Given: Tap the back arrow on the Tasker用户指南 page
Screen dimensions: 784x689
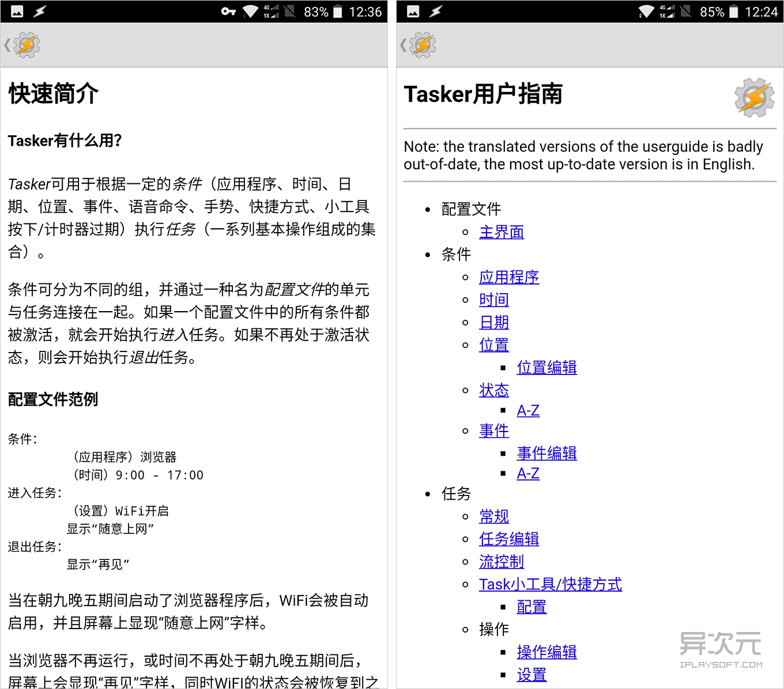Looking at the screenshot, I should click(402, 44).
